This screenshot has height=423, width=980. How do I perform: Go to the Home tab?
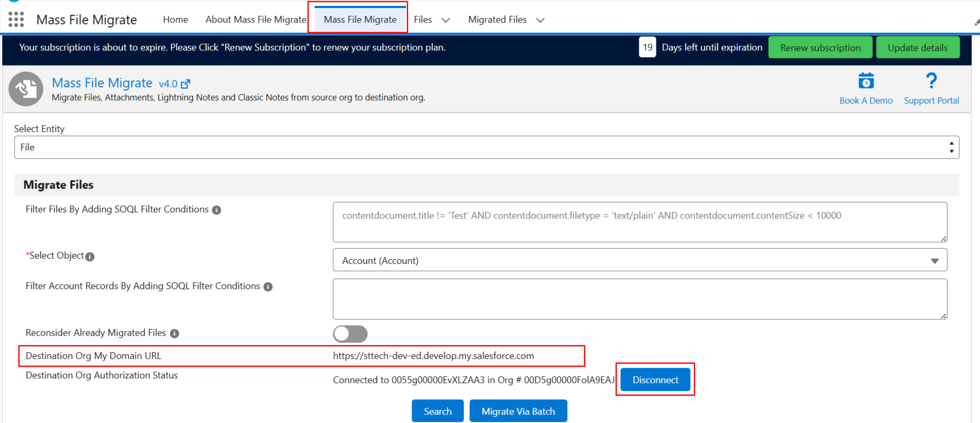click(x=176, y=19)
